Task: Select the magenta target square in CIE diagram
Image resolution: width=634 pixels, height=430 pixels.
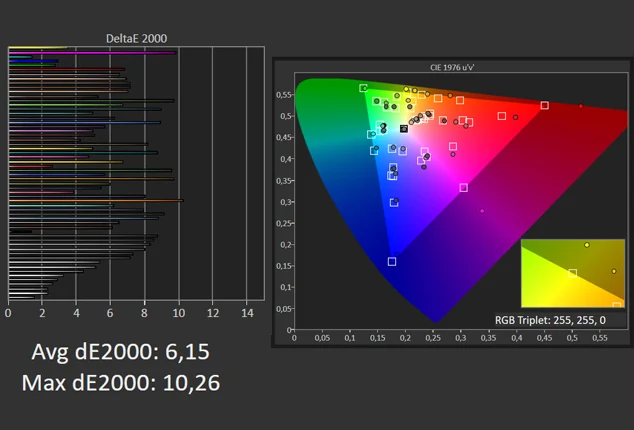Action: [464, 188]
